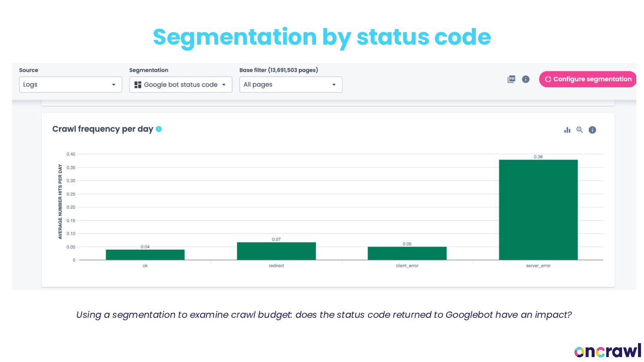
Task: Click the client_error bar
Action: pyautogui.click(x=407, y=253)
